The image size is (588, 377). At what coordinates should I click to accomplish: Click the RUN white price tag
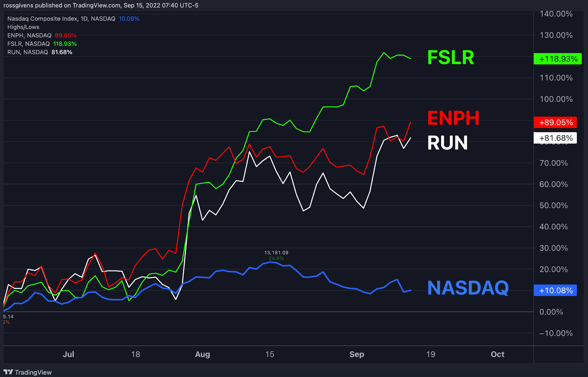tap(556, 138)
